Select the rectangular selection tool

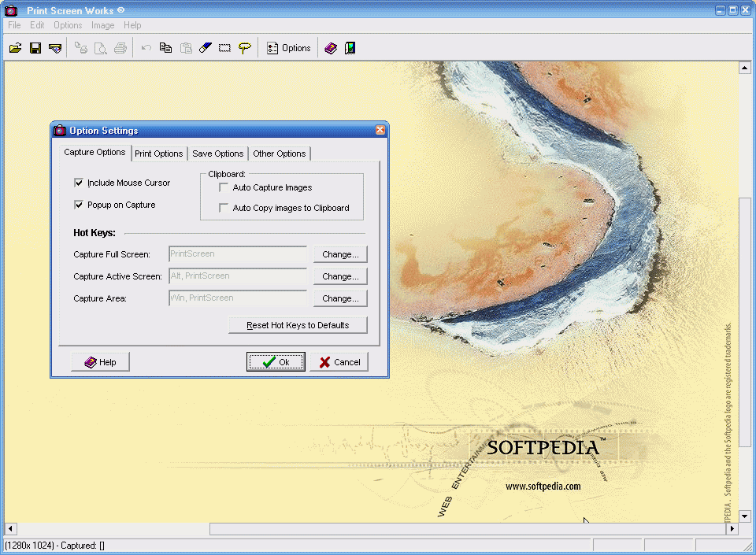224,48
